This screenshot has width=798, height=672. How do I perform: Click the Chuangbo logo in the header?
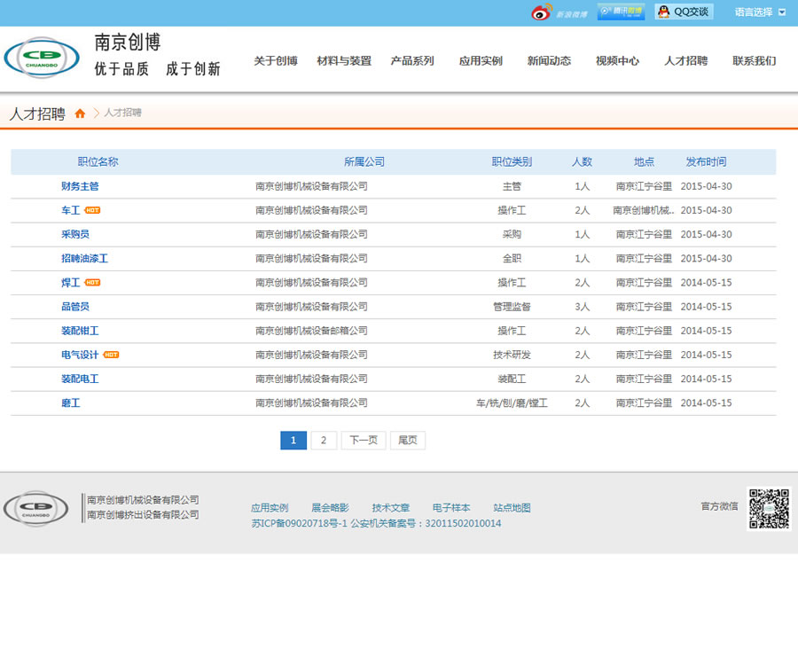[42, 58]
